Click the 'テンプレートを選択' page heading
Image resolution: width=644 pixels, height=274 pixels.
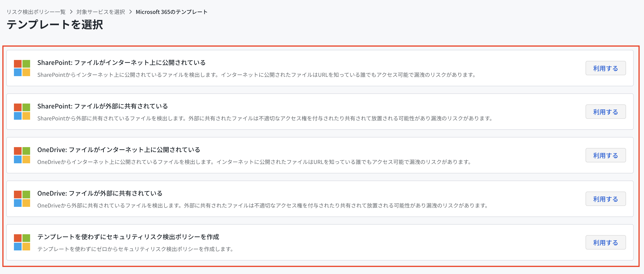point(55,24)
